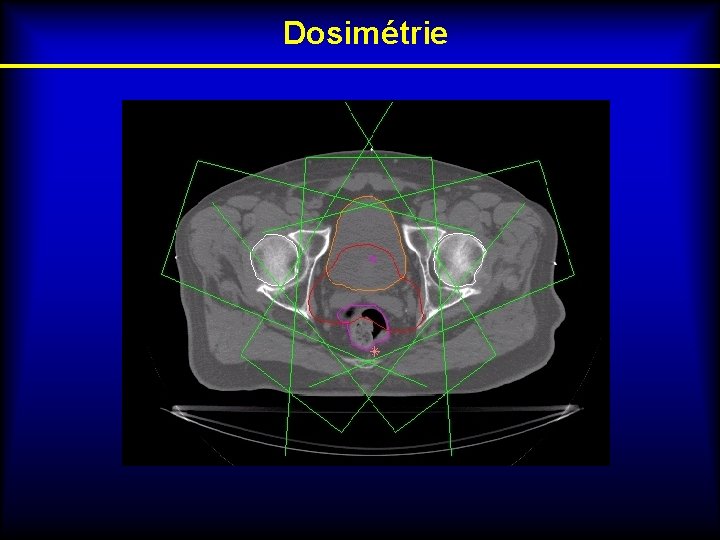The width and height of the screenshot is (720, 540).
Task: Click the magenta rectum contour
Action: 364,327
